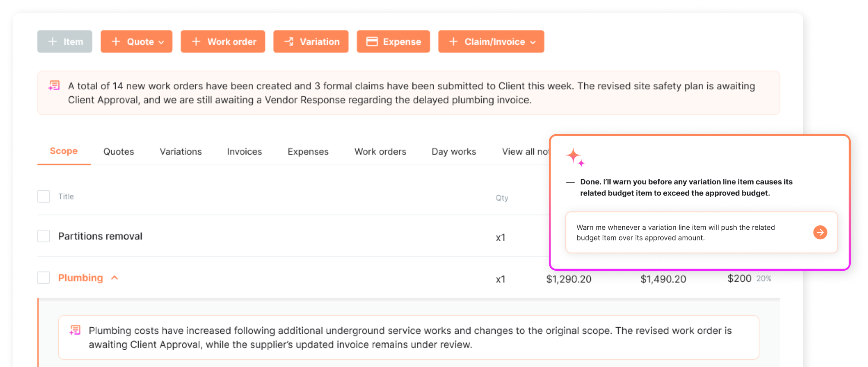Image resolution: width=868 pixels, height=367 pixels.
Task: Click the Variation arrows icon
Action: [289, 41]
